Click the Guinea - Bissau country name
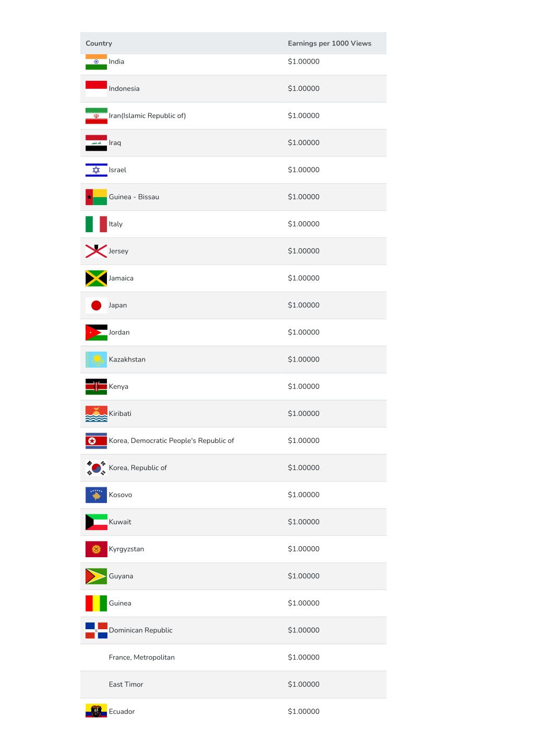Image resolution: width=534 pixels, height=756 pixels. coord(134,197)
